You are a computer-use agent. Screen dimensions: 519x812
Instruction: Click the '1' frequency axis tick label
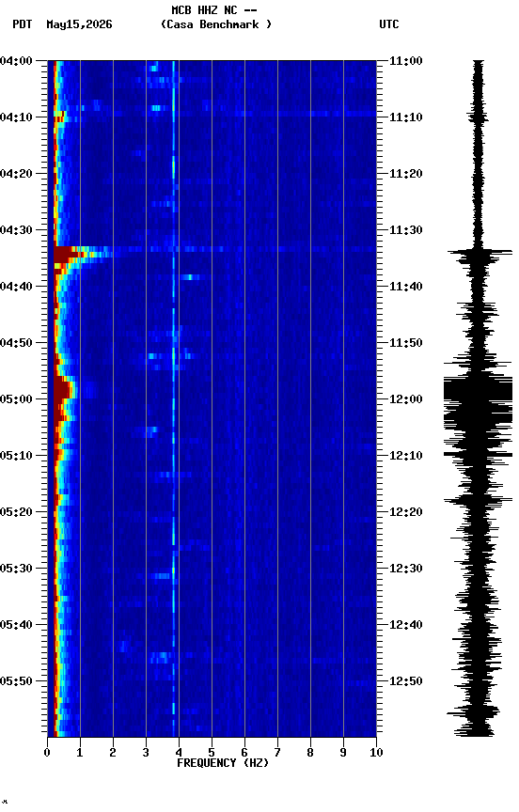click(x=80, y=753)
